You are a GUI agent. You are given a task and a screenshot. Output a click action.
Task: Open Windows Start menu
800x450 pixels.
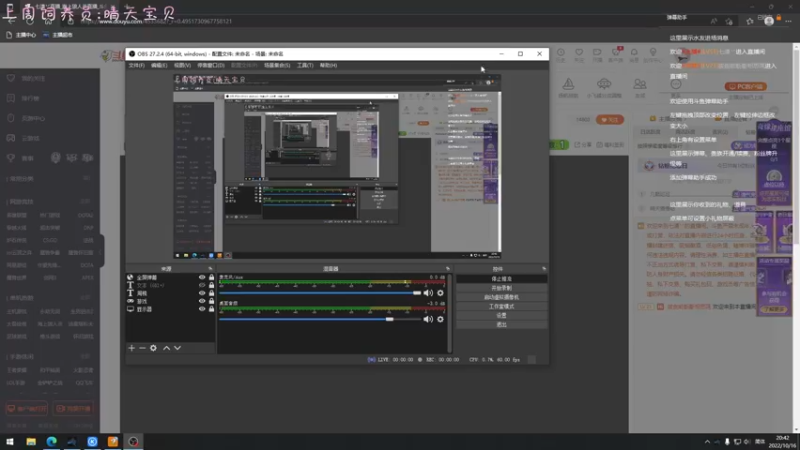10,442
